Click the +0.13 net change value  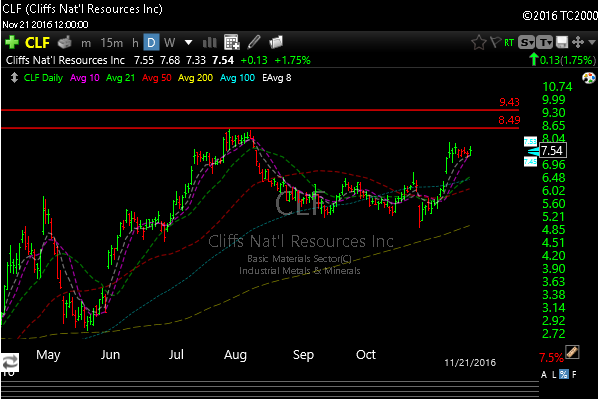pyautogui.click(x=254, y=60)
